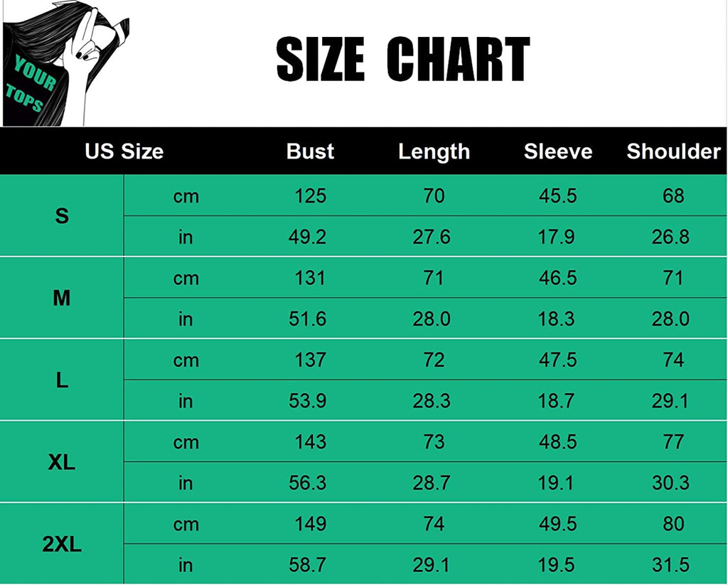Select the Bust column header
The width and height of the screenshot is (728, 585).
310,151
